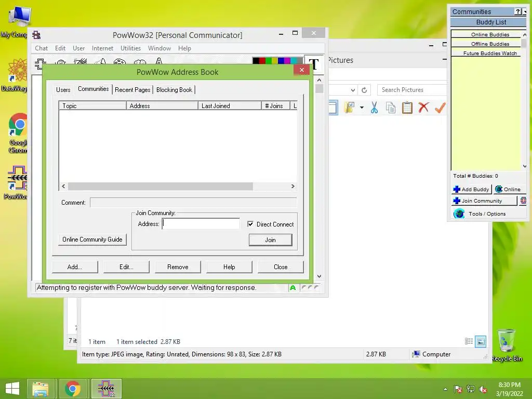Click the folder options icon in Pictures toolbar
532x399 pixels.
pos(349,108)
